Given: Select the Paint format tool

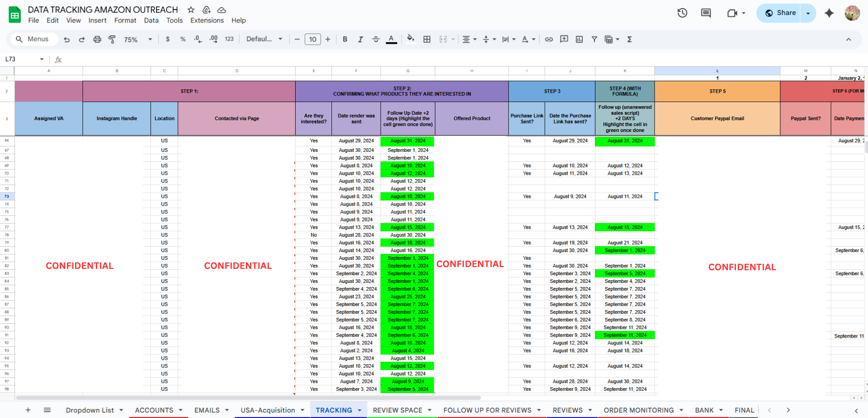Looking at the screenshot, I should (112, 39).
